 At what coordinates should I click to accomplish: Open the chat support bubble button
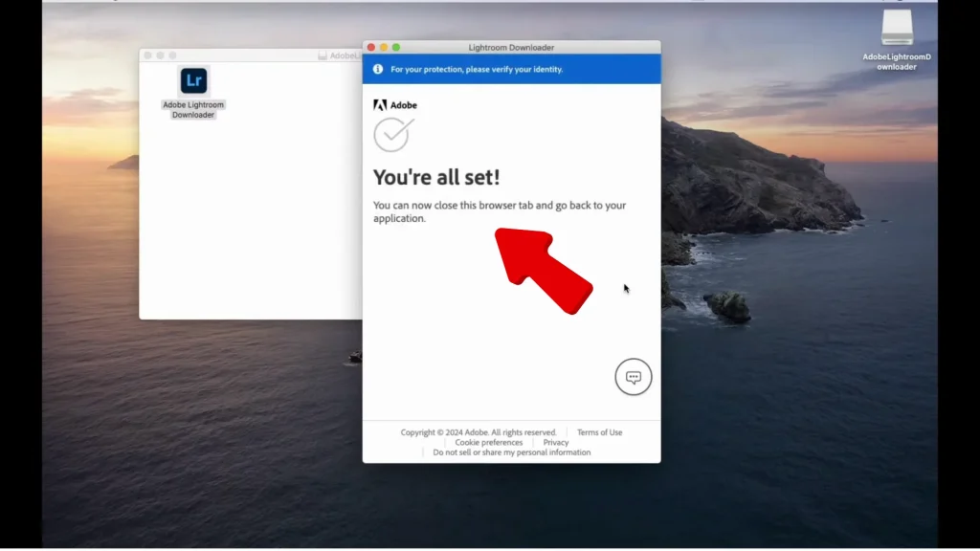634,377
